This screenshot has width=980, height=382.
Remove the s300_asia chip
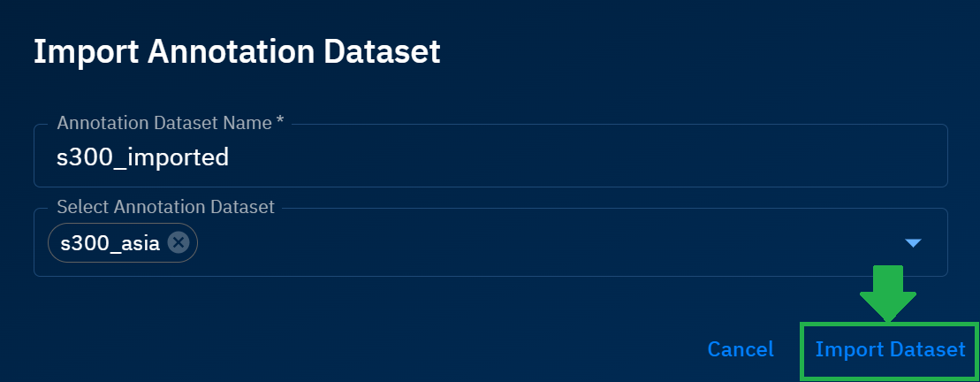[x=179, y=242]
